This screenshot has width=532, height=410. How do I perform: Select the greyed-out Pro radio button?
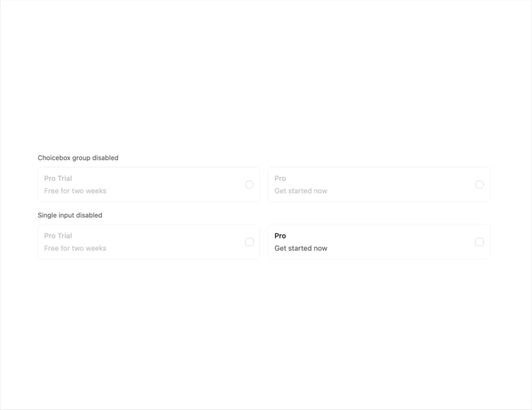479,185
